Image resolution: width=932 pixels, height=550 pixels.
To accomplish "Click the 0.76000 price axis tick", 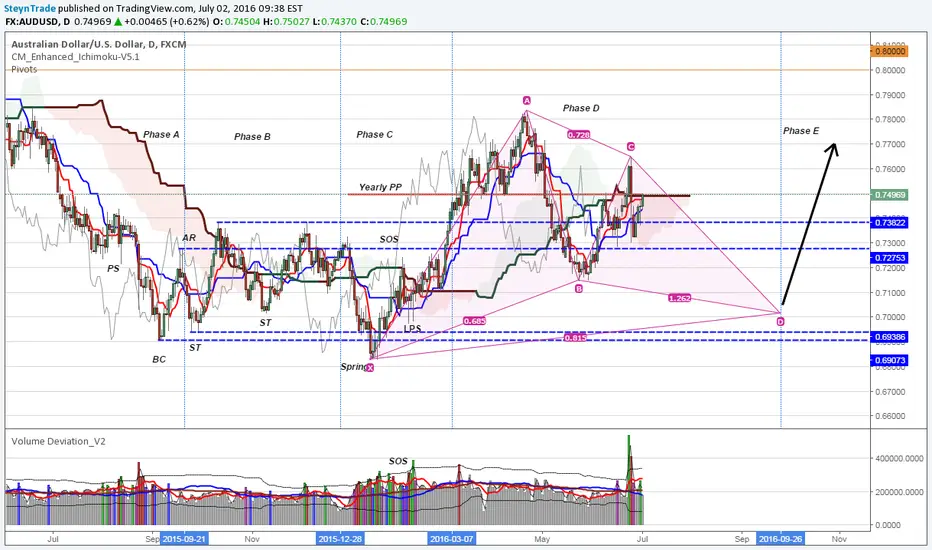I will (890, 169).
